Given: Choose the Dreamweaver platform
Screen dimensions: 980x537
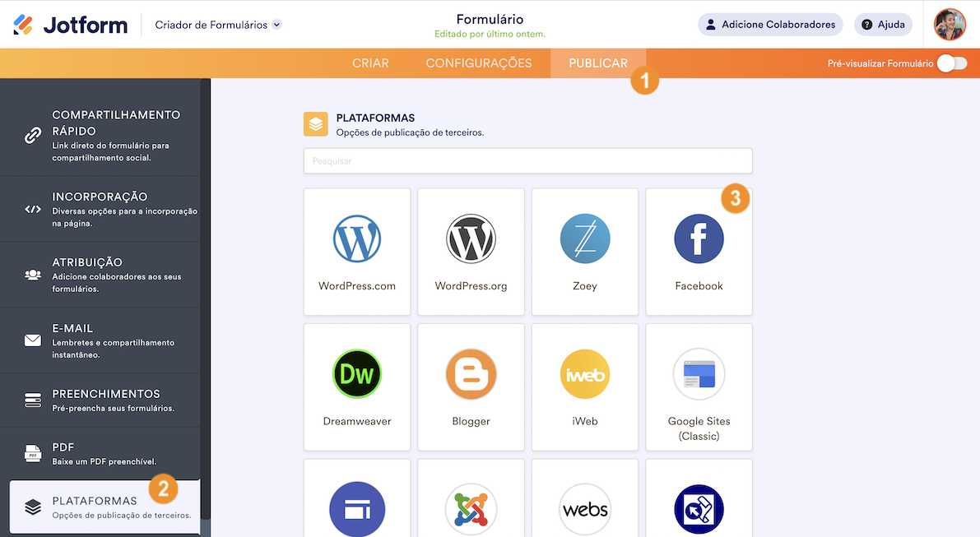Looking at the screenshot, I should 357,387.
